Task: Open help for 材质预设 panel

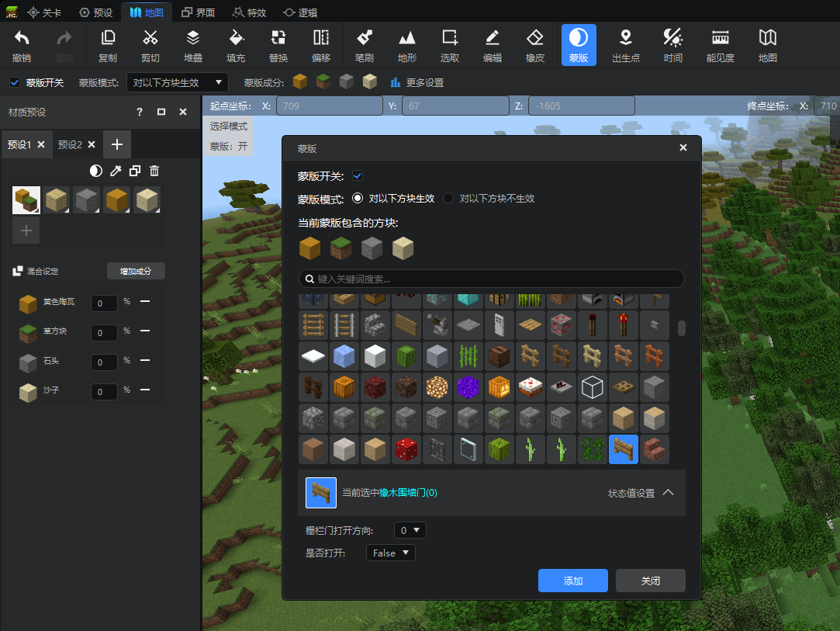Action: (140, 112)
